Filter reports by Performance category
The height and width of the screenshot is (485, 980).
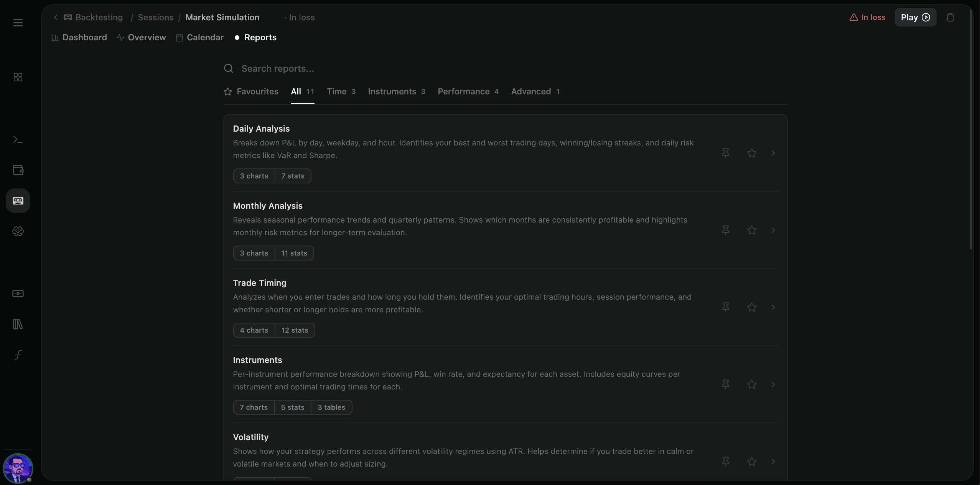tap(468, 91)
